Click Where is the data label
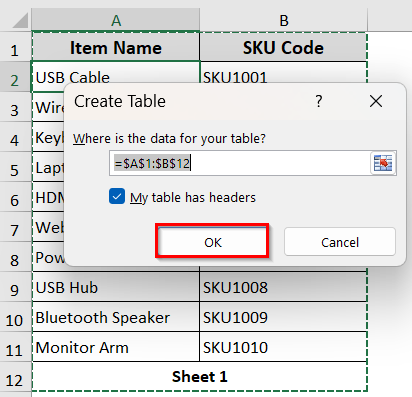This screenshot has height=397, width=412. pyautogui.click(x=169, y=138)
